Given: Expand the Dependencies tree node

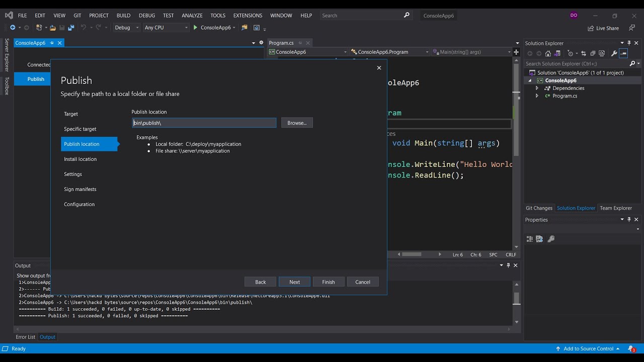Looking at the screenshot, I should (537, 88).
